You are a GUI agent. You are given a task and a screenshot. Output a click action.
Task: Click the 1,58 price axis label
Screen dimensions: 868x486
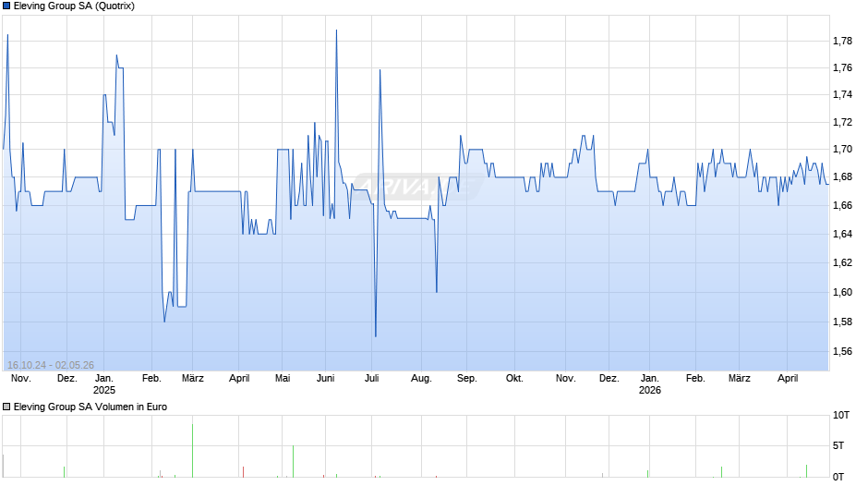tap(842, 322)
